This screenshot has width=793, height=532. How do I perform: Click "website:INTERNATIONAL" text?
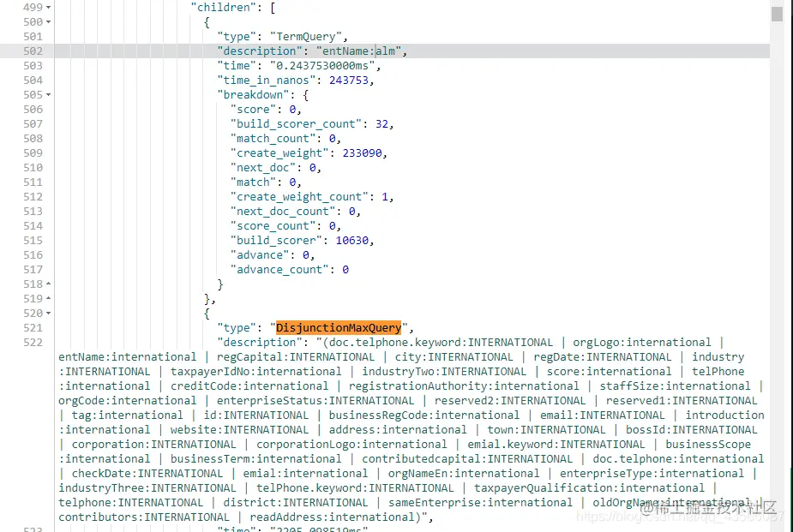tap(239, 430)
